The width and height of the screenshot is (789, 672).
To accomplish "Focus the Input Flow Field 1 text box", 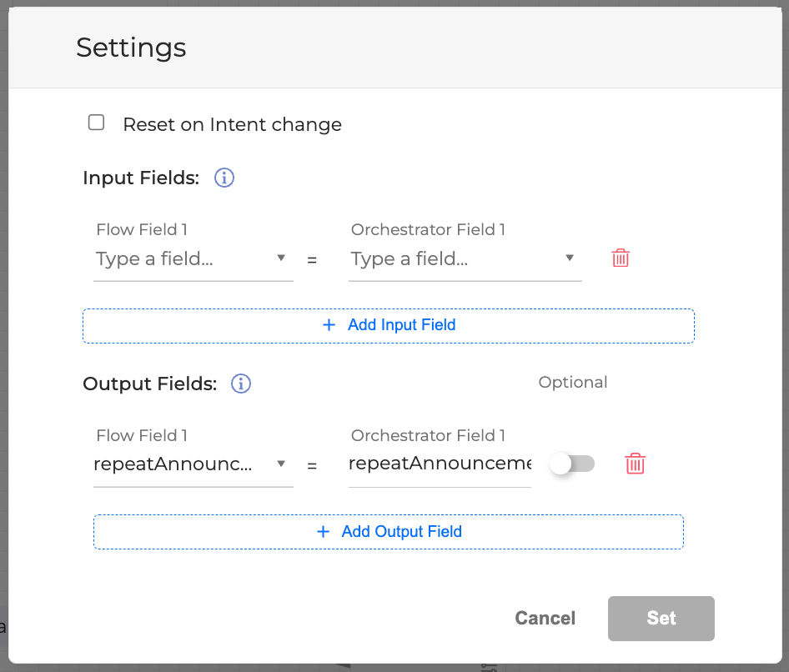I will tap(179, 258).
